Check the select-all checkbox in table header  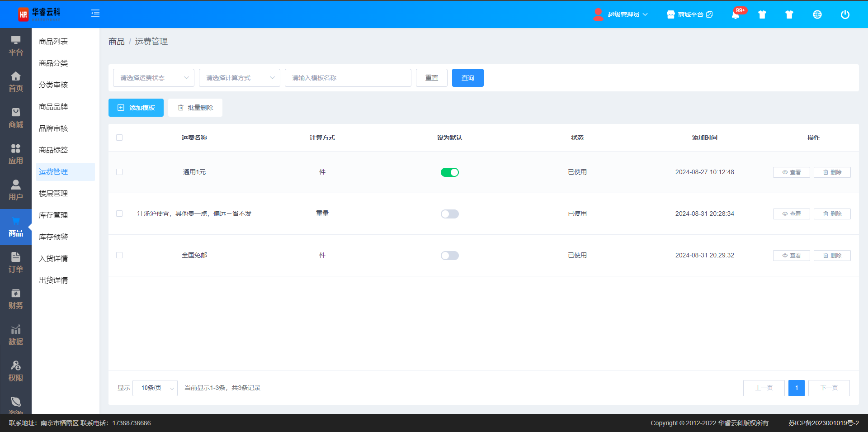click(119, 138)
